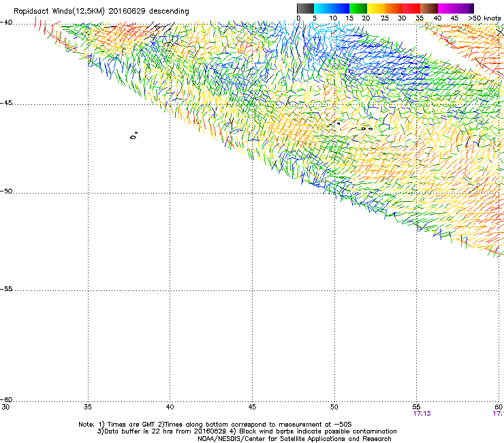
Task: Click the bottom longitude axis label '40'
Action: tap(170, 407)
